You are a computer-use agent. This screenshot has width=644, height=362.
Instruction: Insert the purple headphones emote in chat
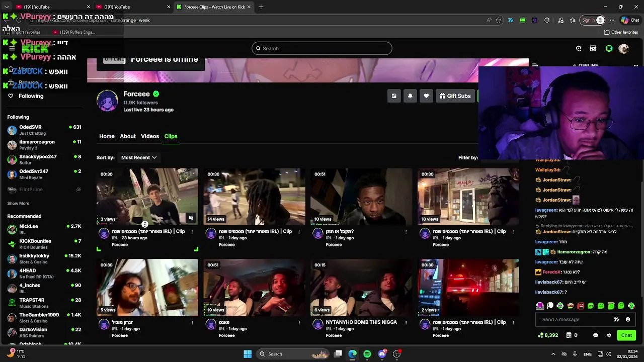[540, 306]
